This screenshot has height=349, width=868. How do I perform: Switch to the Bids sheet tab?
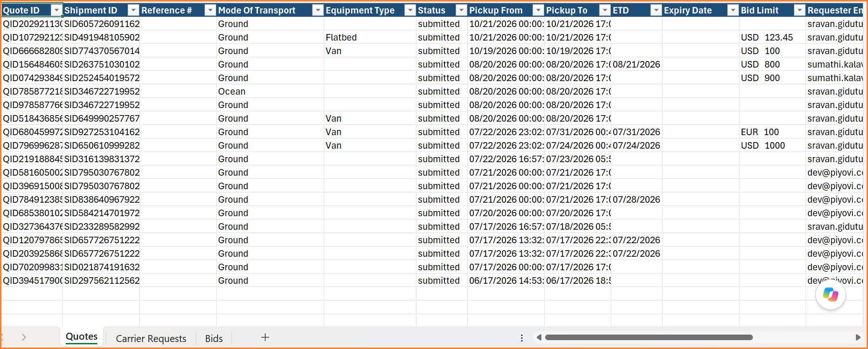214,338
